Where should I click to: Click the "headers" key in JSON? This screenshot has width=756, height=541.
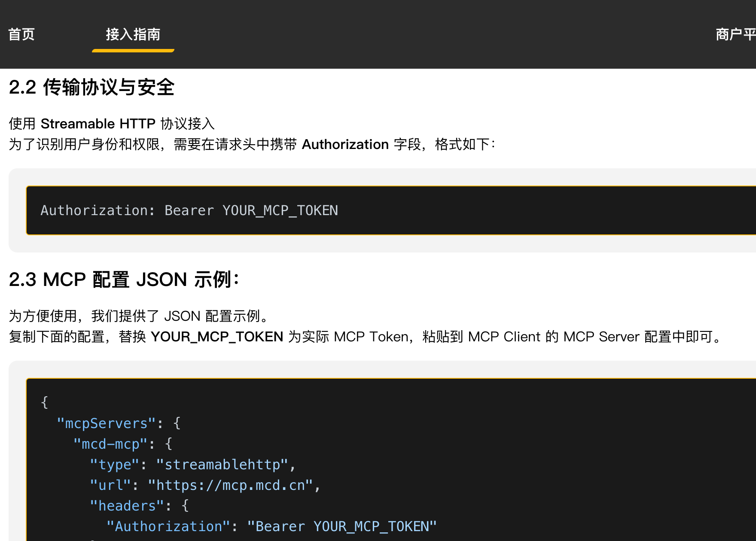tap(127, 506)
